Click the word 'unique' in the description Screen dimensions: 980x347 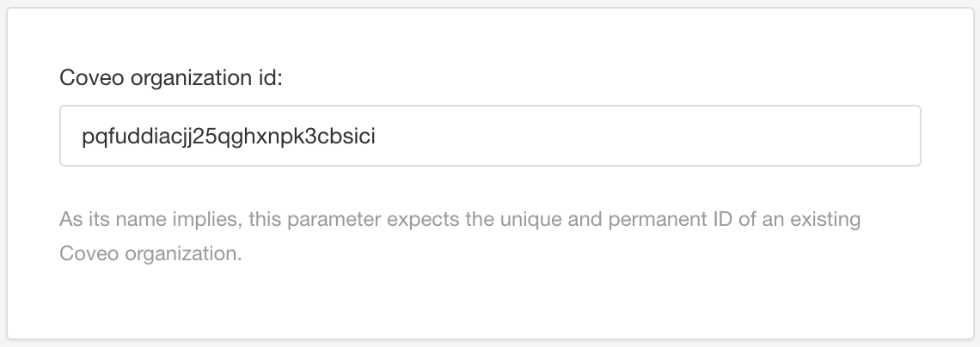521,219
